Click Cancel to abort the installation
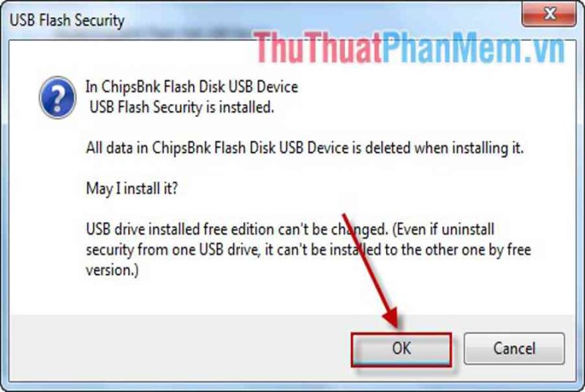This screenshot has width=585, height=392. tap(514, 348)
